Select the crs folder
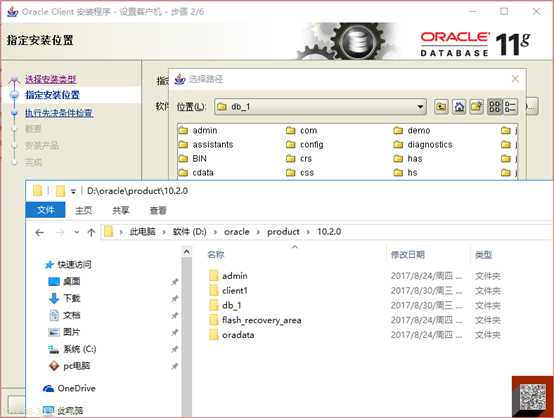The image size is (554, 418). (299, 159)
